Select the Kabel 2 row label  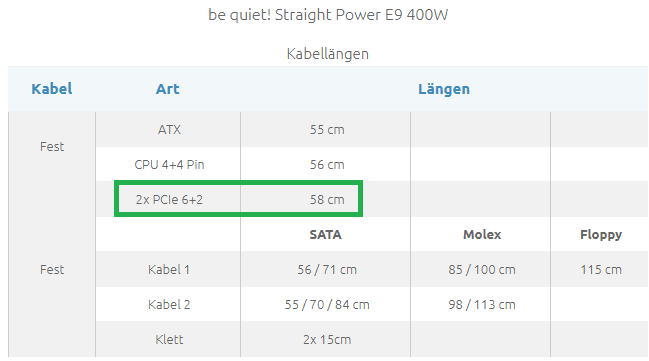coord(169,305)
